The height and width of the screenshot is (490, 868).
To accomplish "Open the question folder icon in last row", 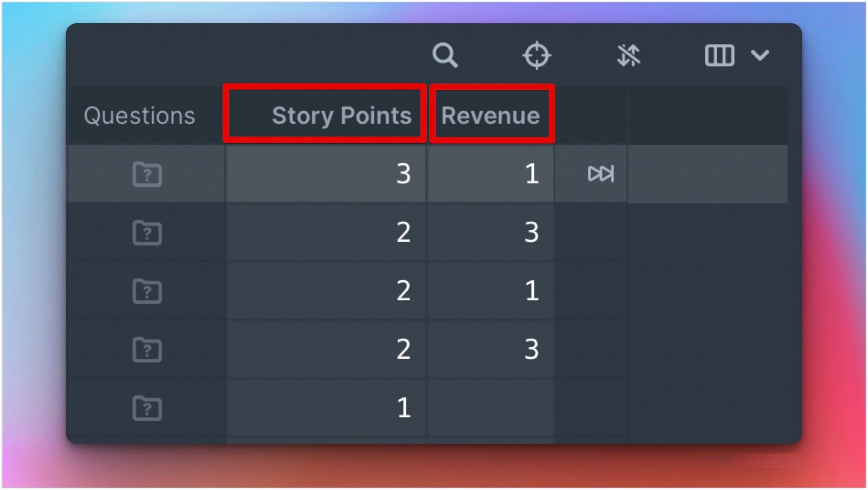I will click(147, 408).
